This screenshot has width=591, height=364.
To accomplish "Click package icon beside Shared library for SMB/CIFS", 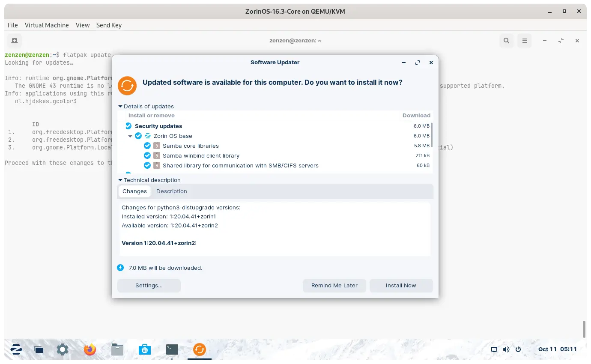I will (157, 165).
